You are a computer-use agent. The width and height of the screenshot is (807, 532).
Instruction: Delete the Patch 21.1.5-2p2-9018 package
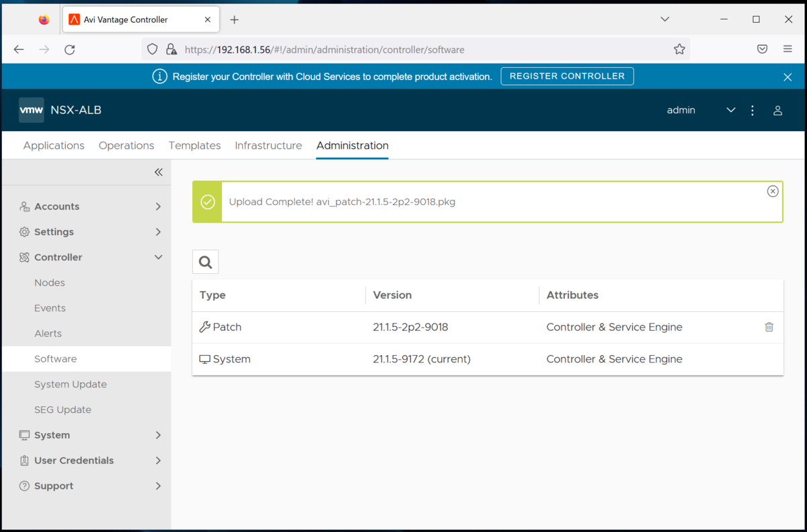click(769, 327)
